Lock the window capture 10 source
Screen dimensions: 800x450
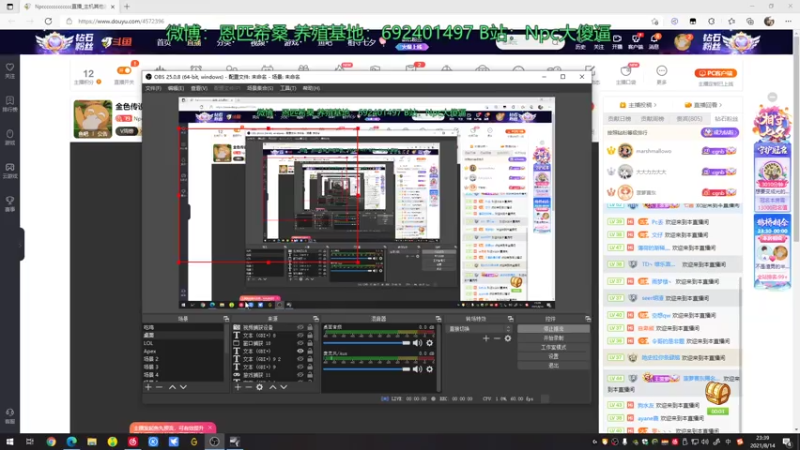click(310, 343)
